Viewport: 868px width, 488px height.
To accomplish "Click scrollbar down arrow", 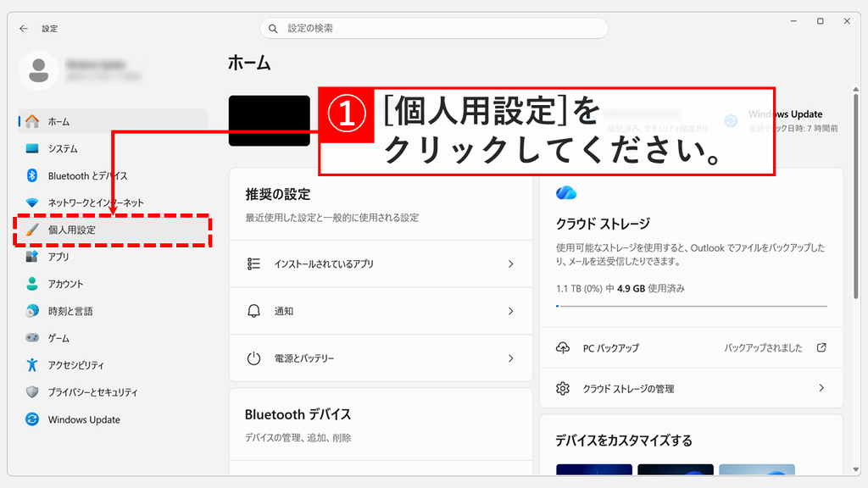I will coord(856,469).
